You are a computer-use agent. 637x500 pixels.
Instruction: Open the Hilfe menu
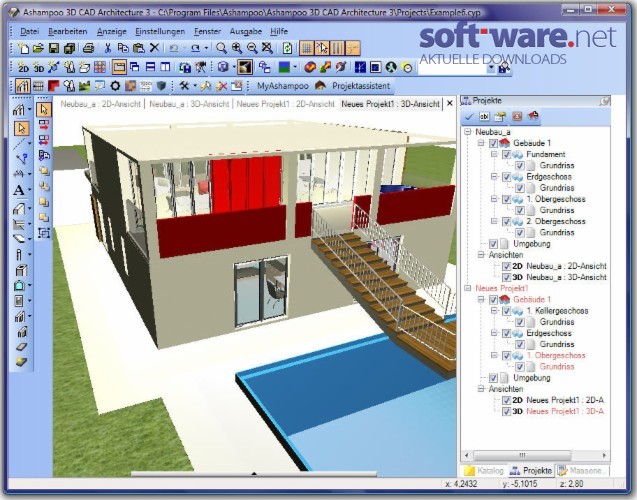279,31
